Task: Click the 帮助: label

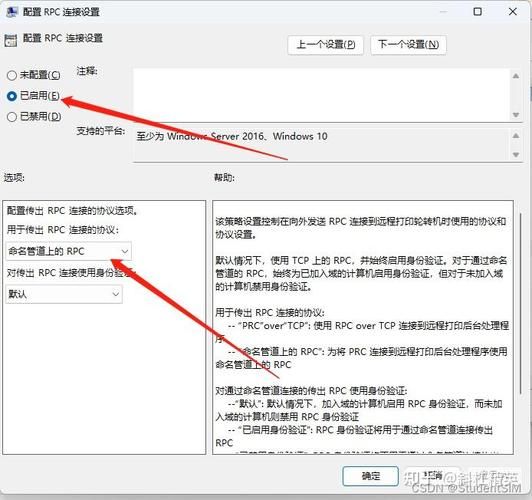Action: tap(224, 177)
